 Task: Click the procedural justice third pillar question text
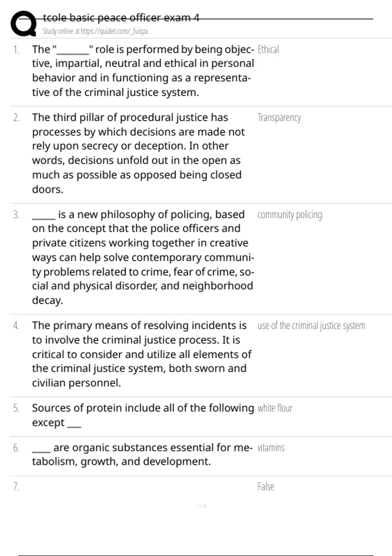137,153
